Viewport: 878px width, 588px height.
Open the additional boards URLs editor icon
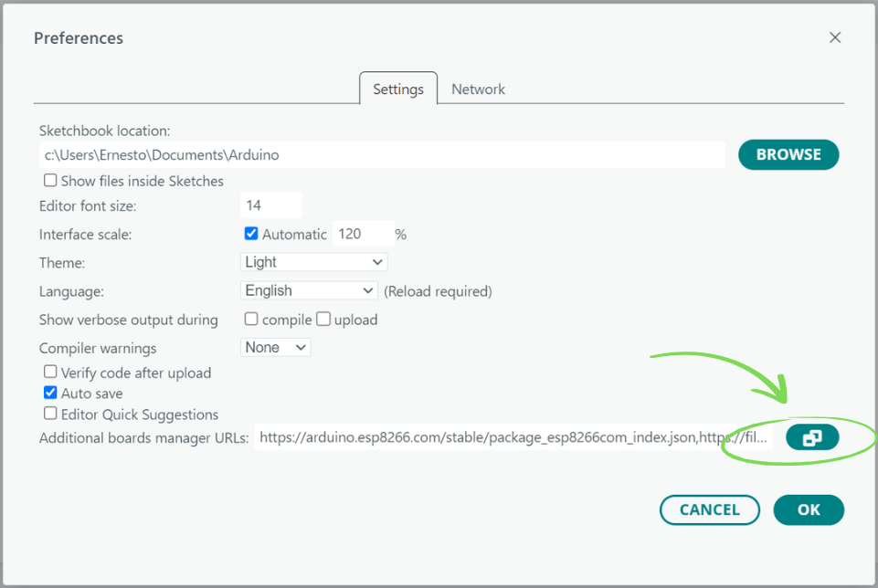[x=811, y=438]
